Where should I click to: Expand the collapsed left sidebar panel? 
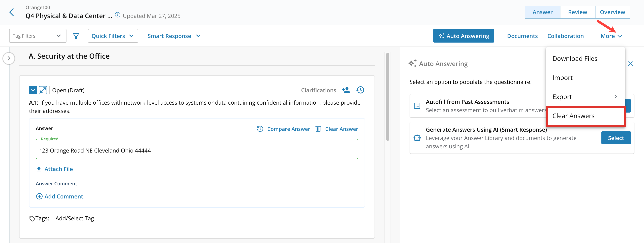click(x=9, y=58)
